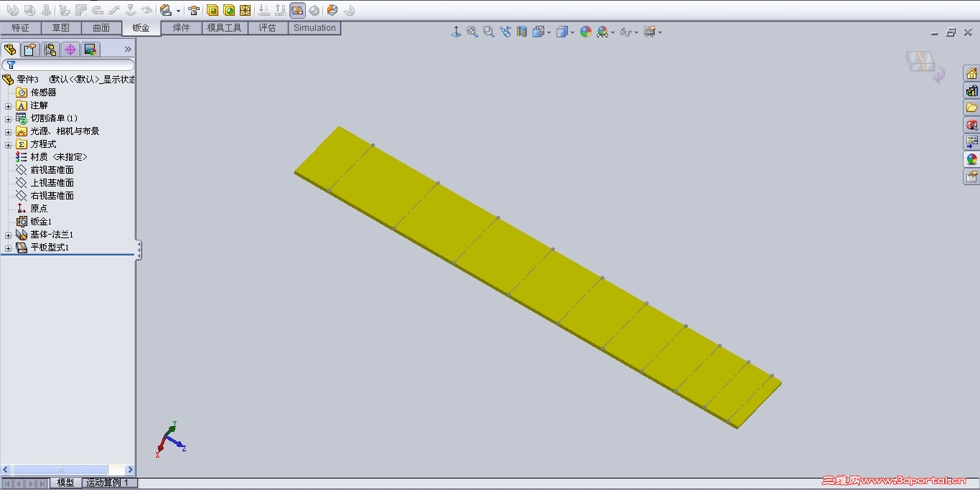Open the PropertyManager tab
Screen dimensions: 980x490
click(x=29, y=50)
